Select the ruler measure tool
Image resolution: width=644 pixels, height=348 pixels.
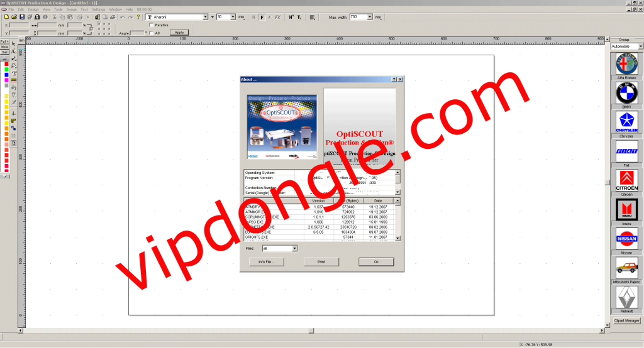(x=14, y=80)
